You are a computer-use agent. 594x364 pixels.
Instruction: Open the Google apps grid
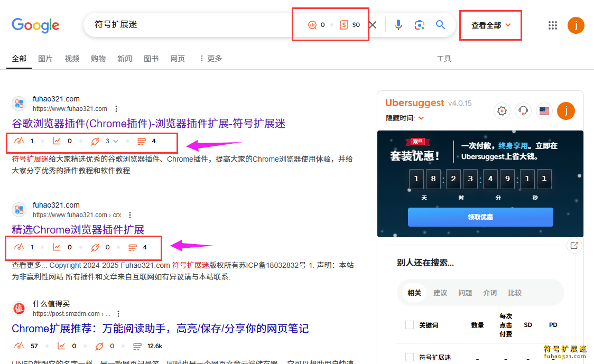pyautogui.click(x=553, y=25)
